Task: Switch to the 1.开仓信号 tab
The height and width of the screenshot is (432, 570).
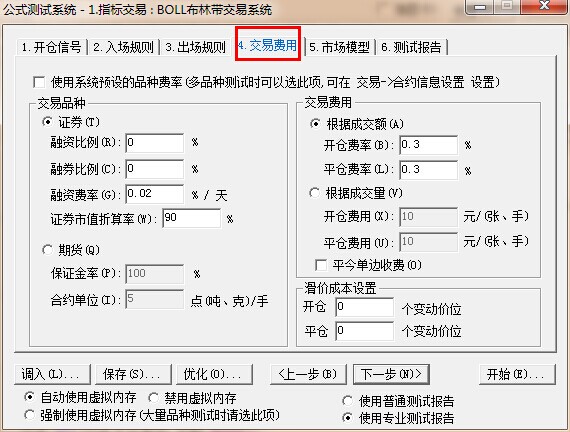Action: (x=51, y=47)
